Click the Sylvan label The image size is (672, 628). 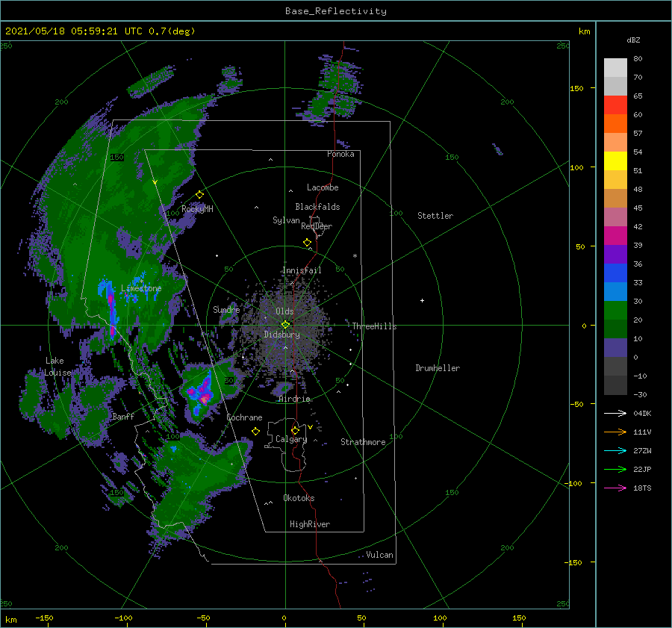tap(286, 220)
